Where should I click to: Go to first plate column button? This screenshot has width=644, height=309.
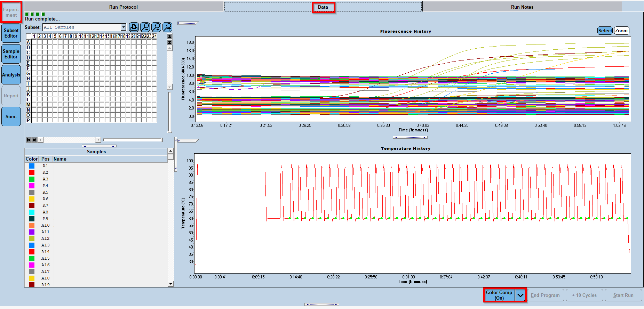click(29, 140)
